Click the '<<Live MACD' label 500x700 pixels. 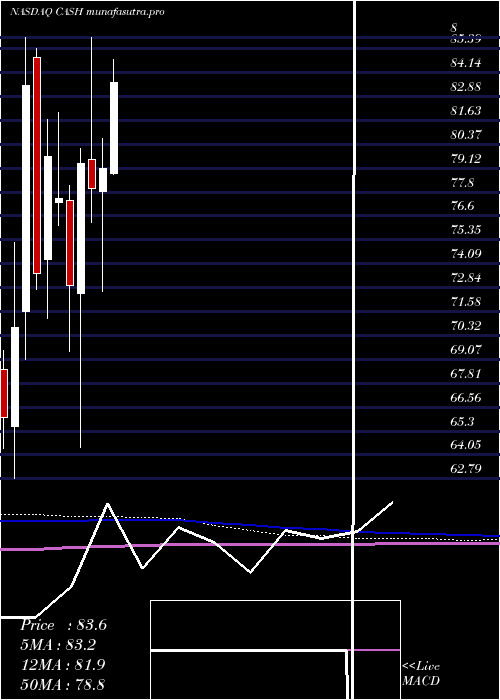pyautogui.click(x=421, y=674)
